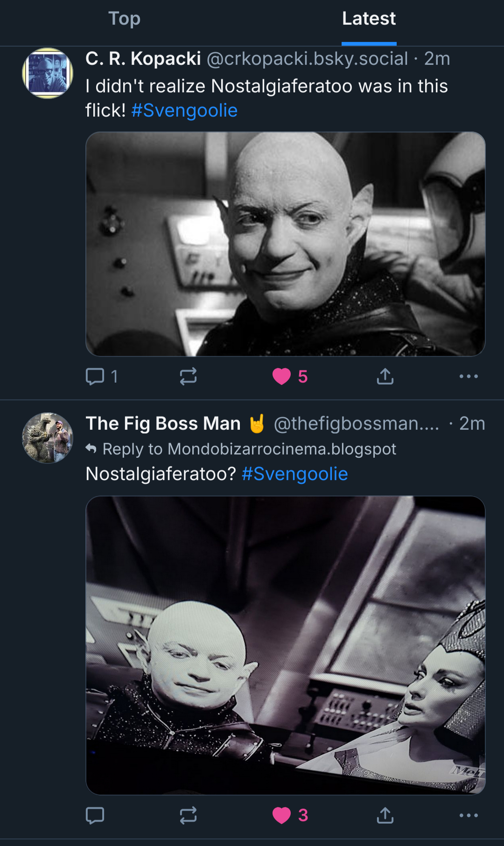Reply to The Fig Boss Man's post
This screenshot has height=846, width=504.
coord(95,815)
